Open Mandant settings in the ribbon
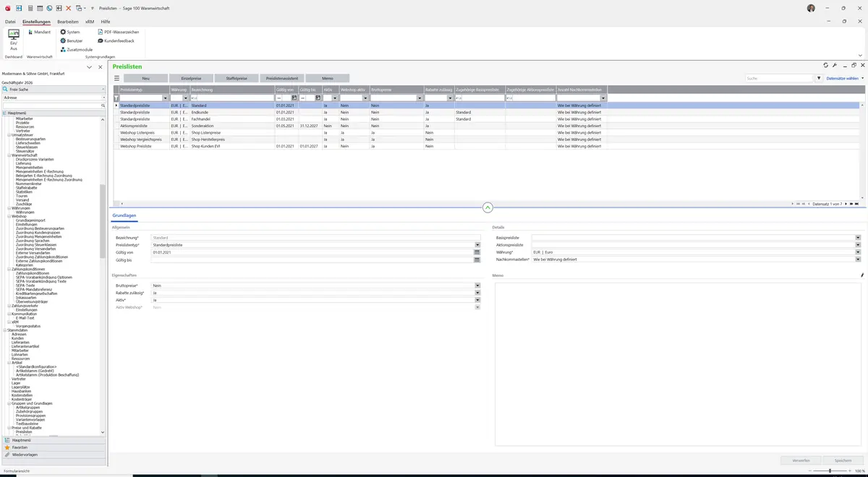Viewport: 868px width, 477px height. (39, 32)
